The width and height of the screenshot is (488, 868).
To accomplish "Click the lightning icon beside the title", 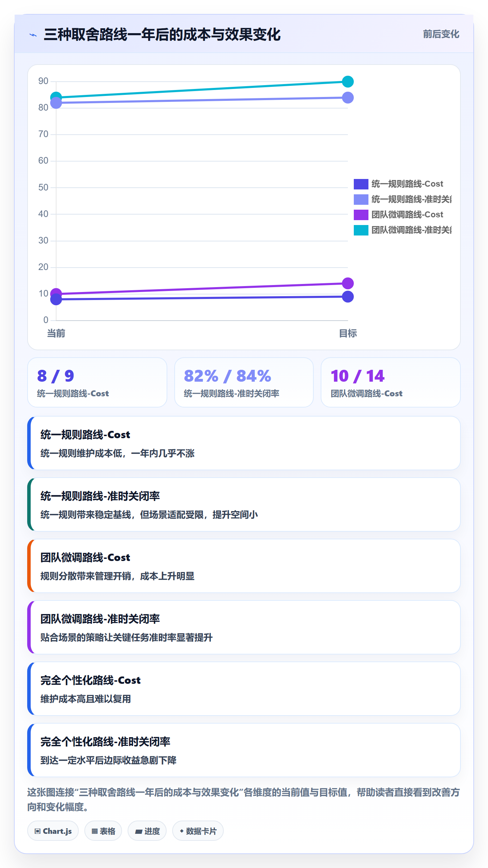I will click(x=33, y=35).
